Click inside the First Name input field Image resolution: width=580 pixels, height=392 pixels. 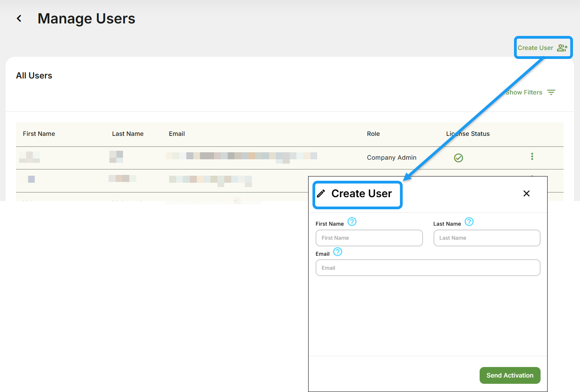pos(369,238)
